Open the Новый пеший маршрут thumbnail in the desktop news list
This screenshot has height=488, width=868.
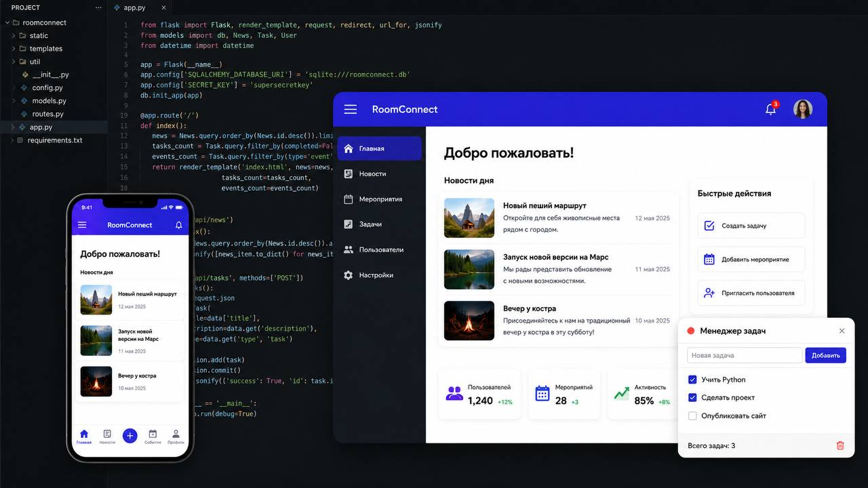[x=469, y=218]
